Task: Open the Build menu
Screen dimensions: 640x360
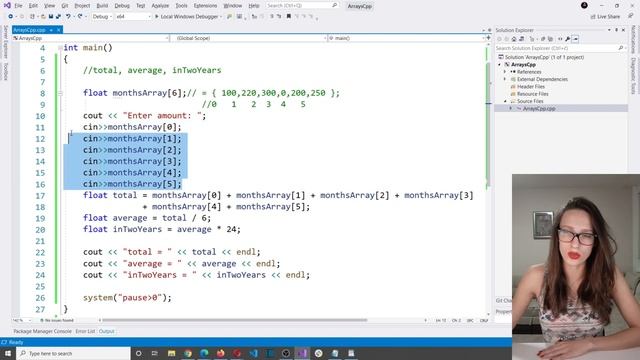Action: [102, 6]
